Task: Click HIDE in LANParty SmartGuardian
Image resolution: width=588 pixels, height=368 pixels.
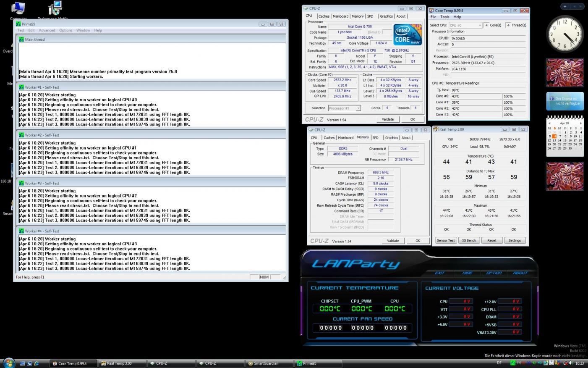Action: coord(467,273)
